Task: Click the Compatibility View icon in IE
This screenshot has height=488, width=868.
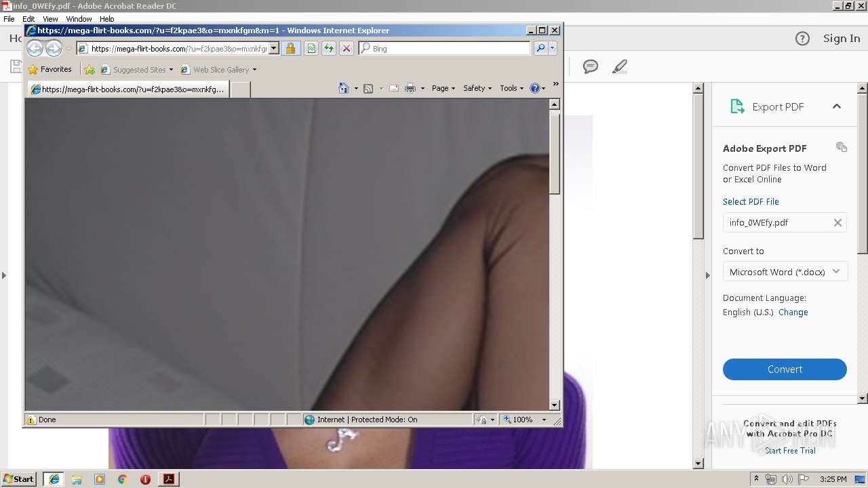Action: tap(311, 48)
